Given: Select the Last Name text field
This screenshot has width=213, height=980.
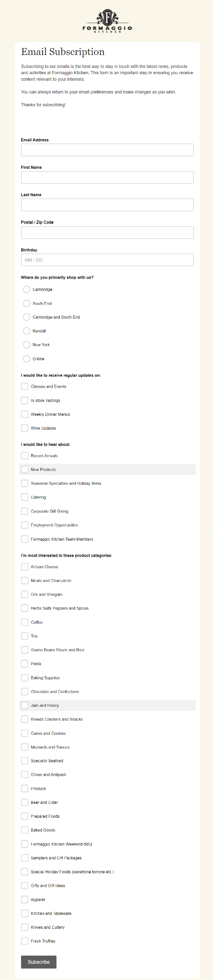Looking at the screenshot, I should tap(107, 205).
